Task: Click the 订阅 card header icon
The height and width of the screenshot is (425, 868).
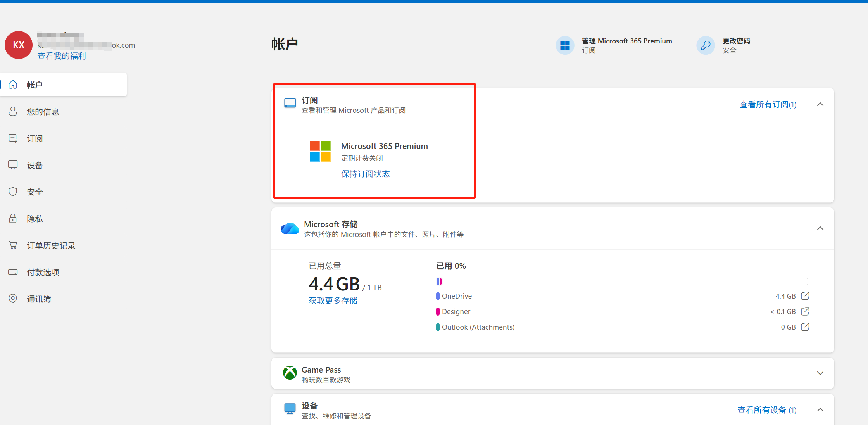Action: 290,103
